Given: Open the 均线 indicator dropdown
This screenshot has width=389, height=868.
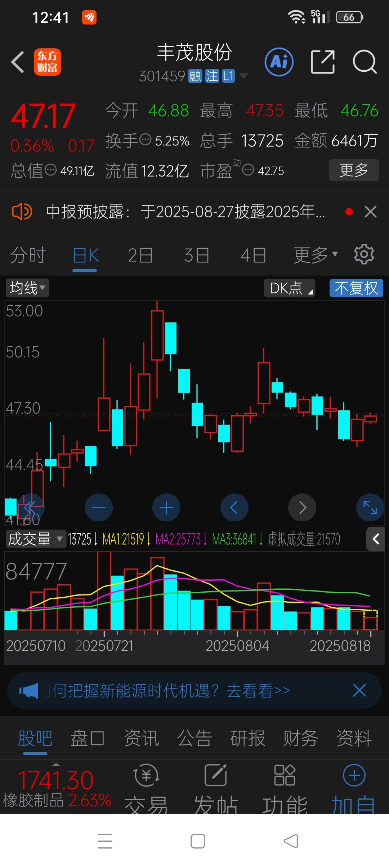Looking at the screenshot, I should click(27, 288).
